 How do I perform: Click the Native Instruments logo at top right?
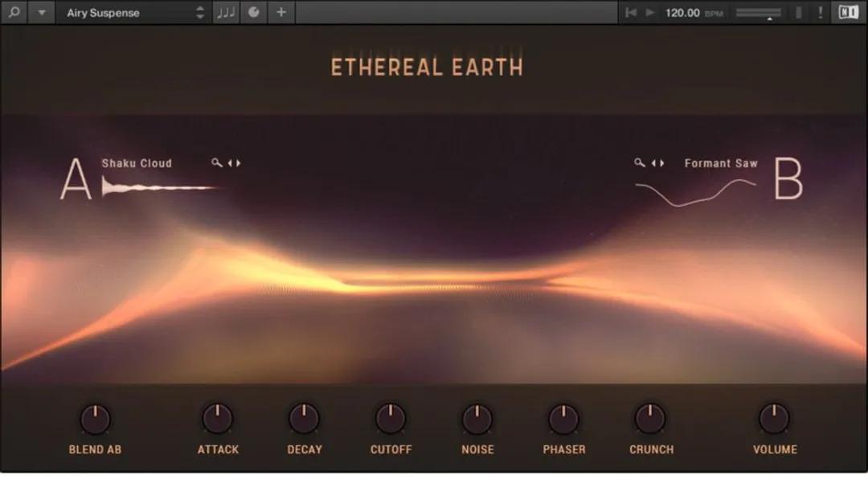click(x=850, y=13)
